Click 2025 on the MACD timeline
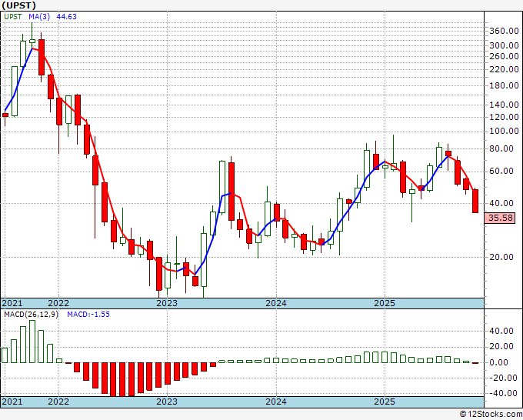The height and width of the screenshot is (420, 523). coord(385,402)
